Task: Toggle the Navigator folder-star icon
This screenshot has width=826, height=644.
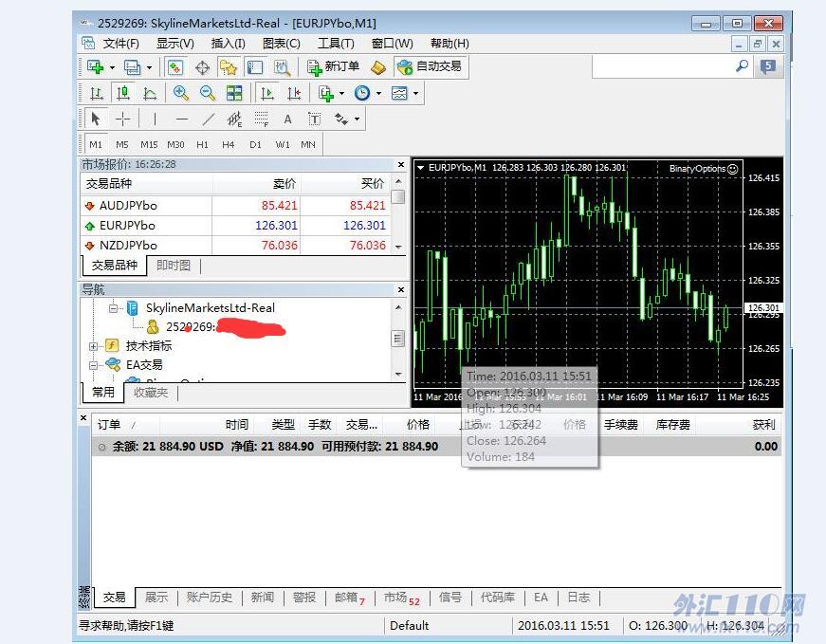Action: tap(229, 67)
